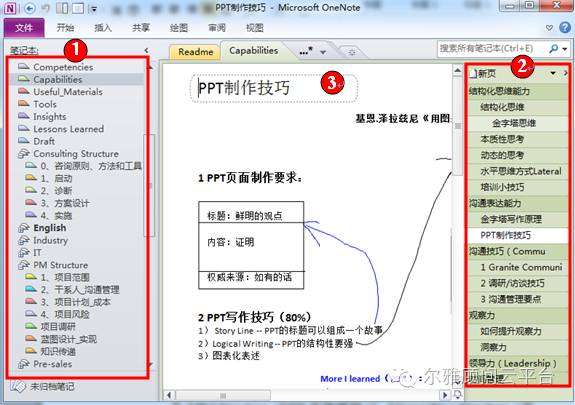The image size is (575, 405).
Task: Open the Consulting Structure notebook icon
Action: coord(24,154)
